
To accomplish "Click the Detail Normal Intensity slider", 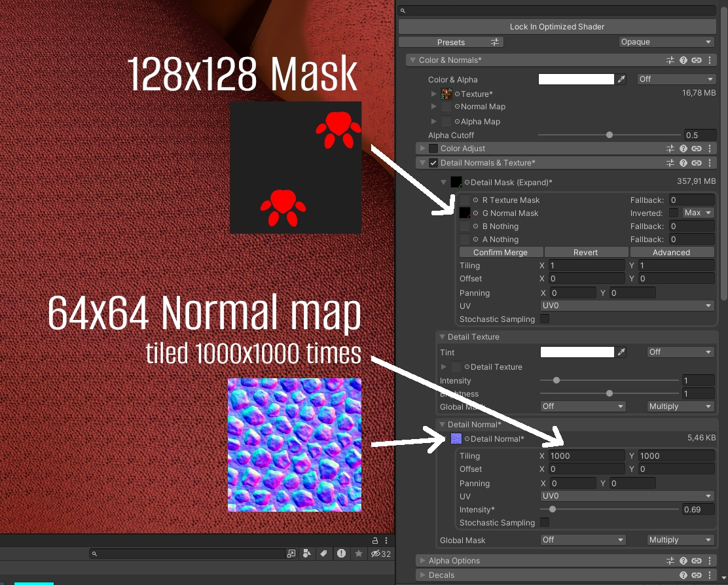I will coord(609,509).
